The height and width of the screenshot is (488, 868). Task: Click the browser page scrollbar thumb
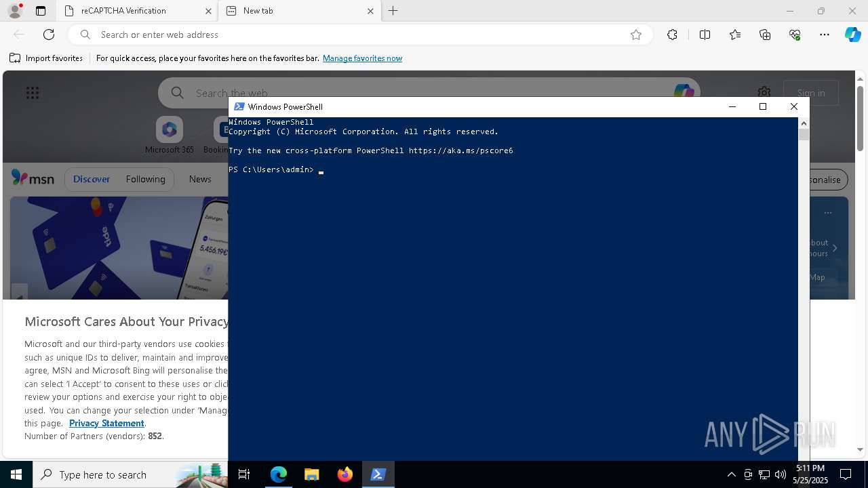(861, 118)
